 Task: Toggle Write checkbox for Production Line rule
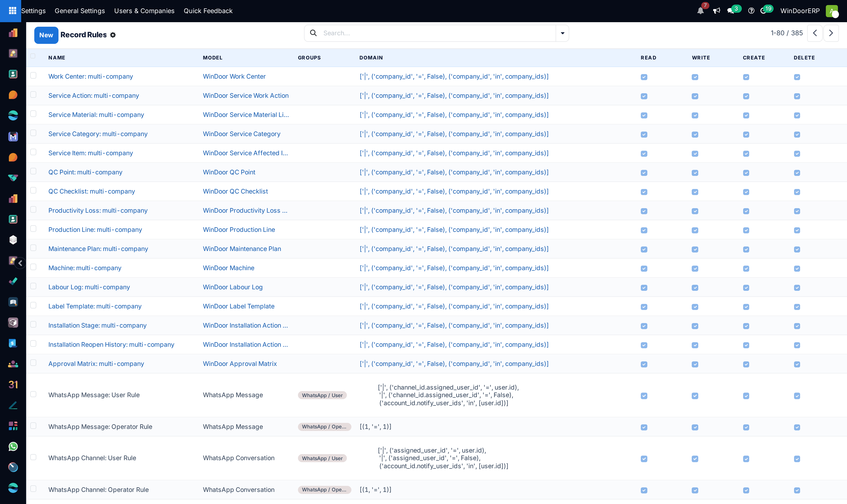pos(695,230)
